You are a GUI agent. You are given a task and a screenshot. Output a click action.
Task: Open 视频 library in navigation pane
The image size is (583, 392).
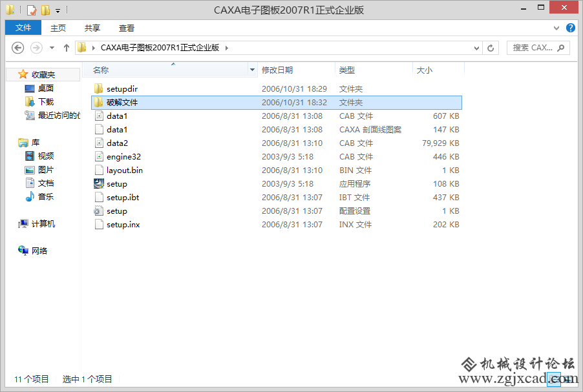[x=46, y=156]
